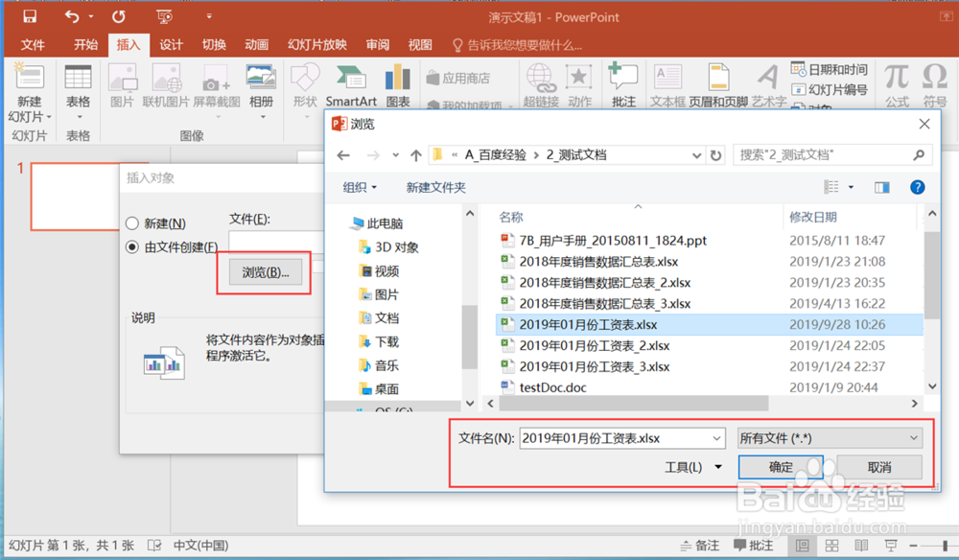
Task: Click 备注 in the status bar
Action: [700, 546]
